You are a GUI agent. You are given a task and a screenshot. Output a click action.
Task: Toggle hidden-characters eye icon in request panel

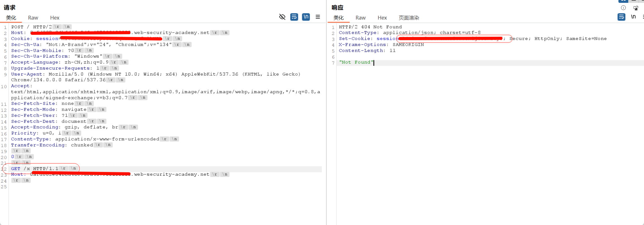pyautogui.click(x=282, y=17)
